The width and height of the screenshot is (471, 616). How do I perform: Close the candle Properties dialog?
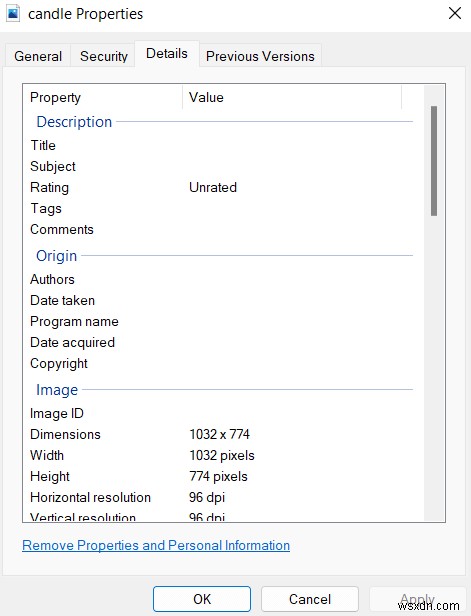pyautogui.click(x=455, y=13)
